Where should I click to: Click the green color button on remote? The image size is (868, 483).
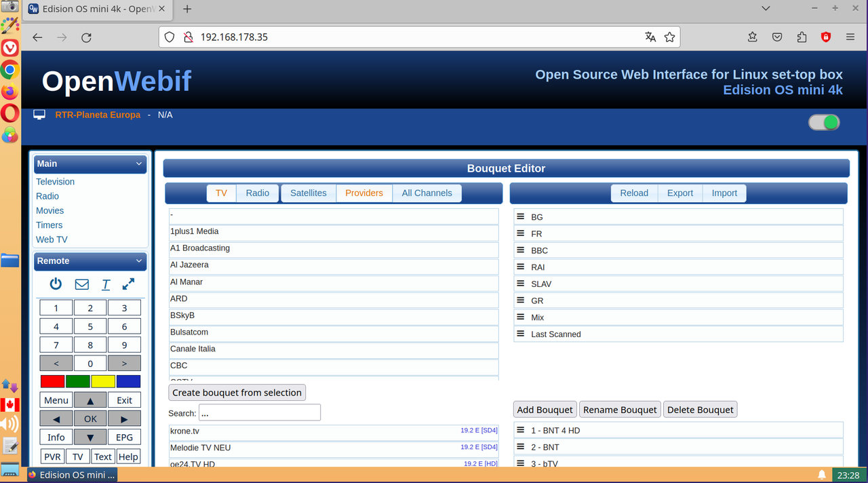(x=77, y=381)
